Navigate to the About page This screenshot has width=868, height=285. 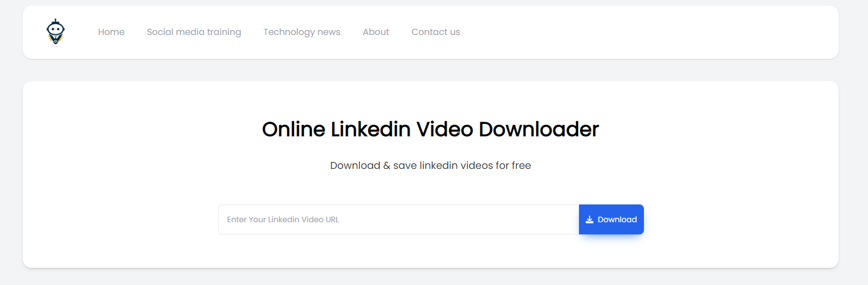pyautogui.click(x=376, y=32)
